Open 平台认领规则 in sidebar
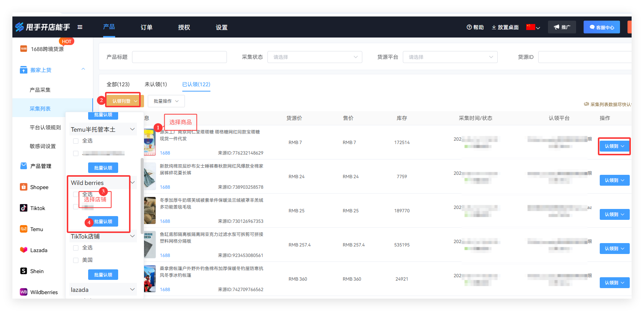The image size is (644, 311). (45, 128)
